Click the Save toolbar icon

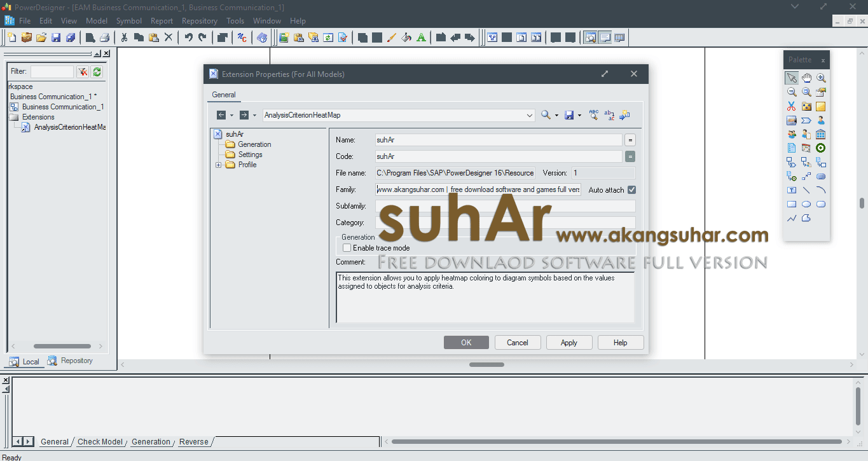(56, 38)
